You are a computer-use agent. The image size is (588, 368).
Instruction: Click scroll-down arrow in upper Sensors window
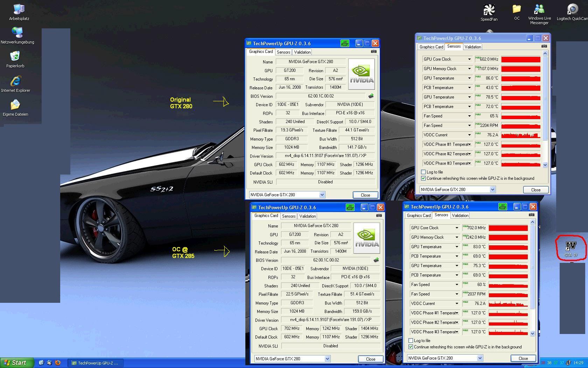pyautogui.click(x=545, y=165)
